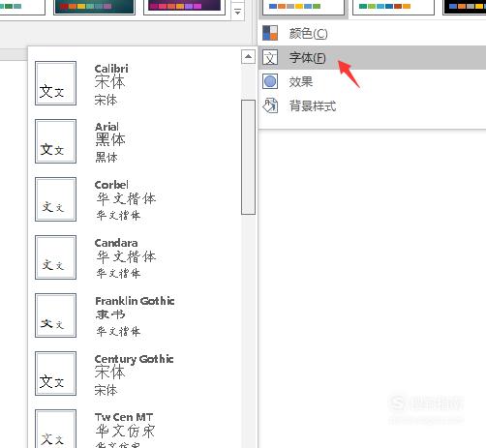The height and width of the screenshot is (448, 486).
Task: Open the 颜色(C) submenu
Action: [x=372, y=33]
